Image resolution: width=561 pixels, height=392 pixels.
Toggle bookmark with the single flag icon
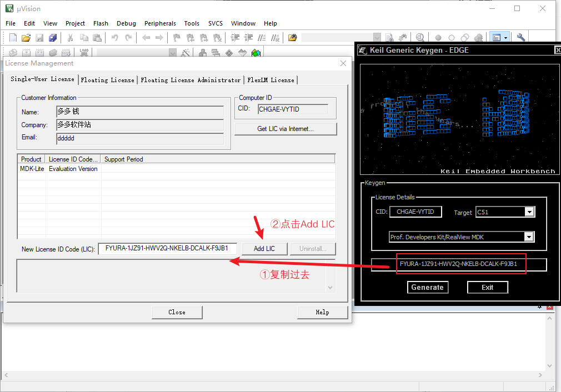point(177,38)
